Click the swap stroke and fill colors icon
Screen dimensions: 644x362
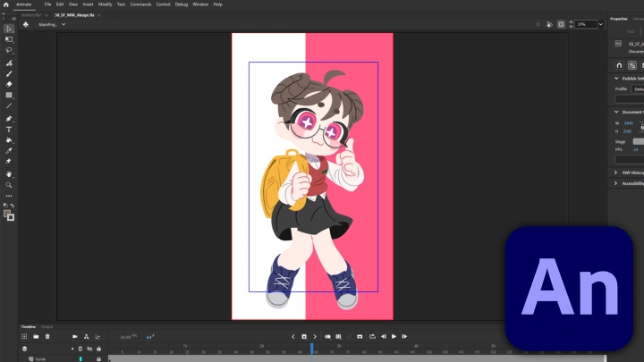pyautogui.click(x=13, y=206)
